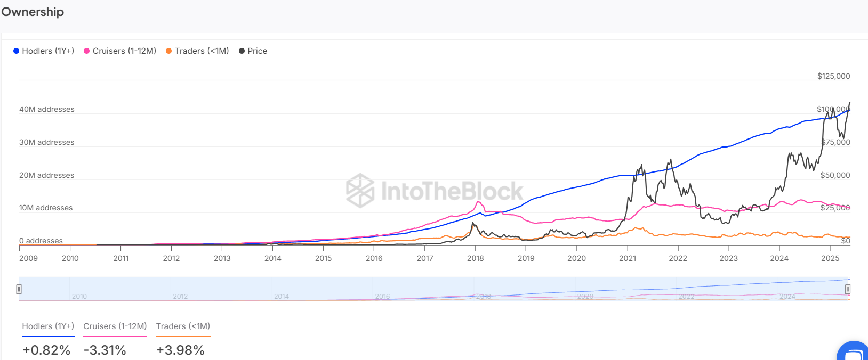Screen dimensions: 868x360
Task: Select the Hodlers (1Y+) tab below the chart
Action: point(48,326)
